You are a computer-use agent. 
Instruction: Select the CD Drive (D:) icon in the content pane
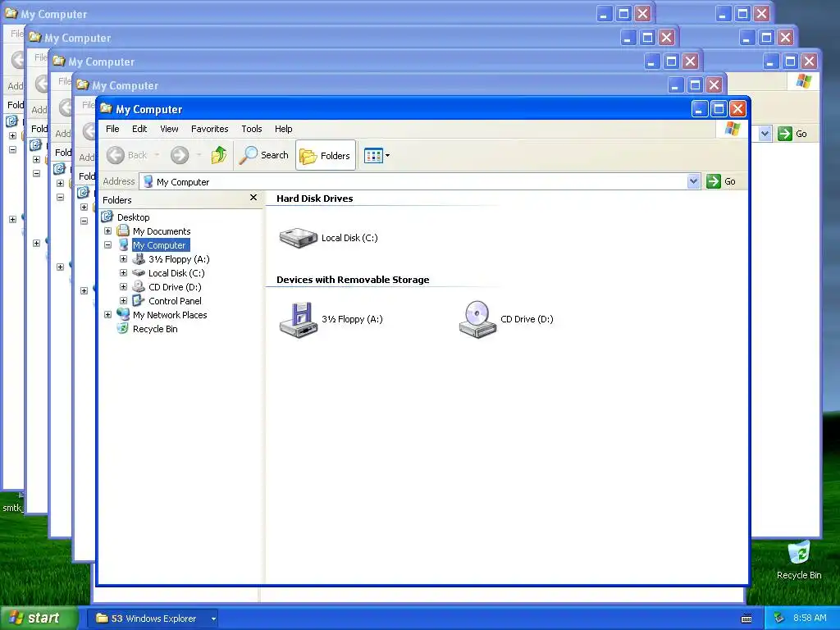tap(477, 319)
